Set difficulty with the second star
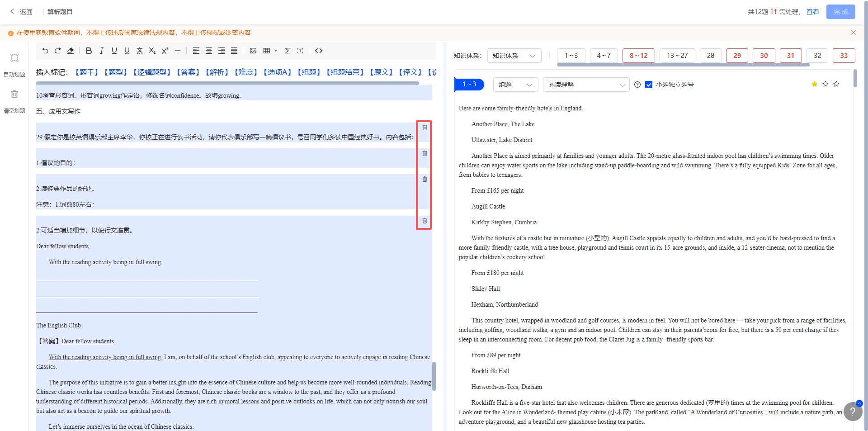The width and height of the screenshot is (868, 431). [x=826, y=84]
